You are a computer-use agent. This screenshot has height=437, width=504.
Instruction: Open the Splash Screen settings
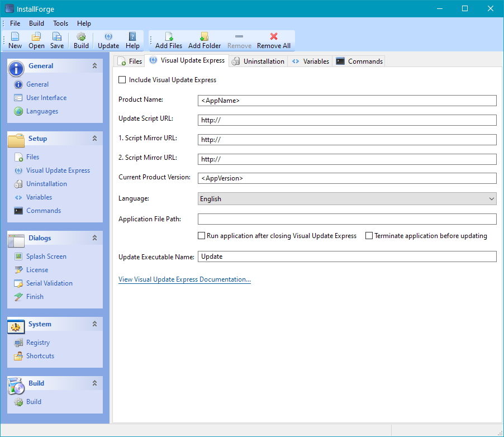coord(45,256)
